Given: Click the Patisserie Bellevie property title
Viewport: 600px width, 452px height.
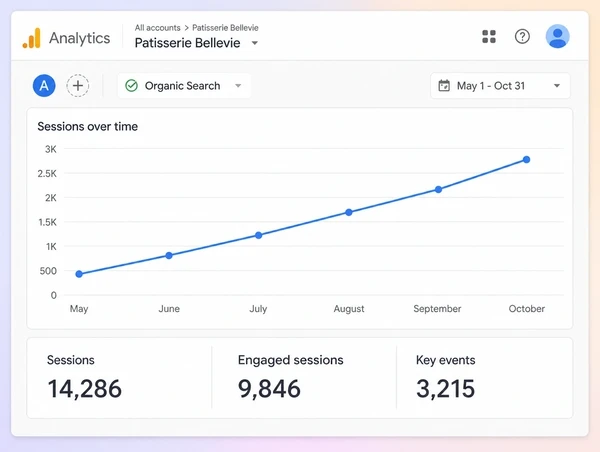Looking at the screenshot, I should click(188, 43).
